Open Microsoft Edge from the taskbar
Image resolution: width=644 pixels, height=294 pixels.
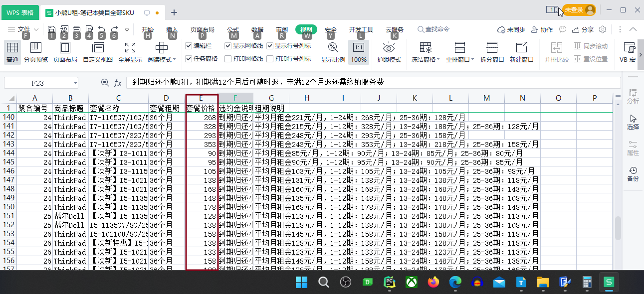coord(455,283)
